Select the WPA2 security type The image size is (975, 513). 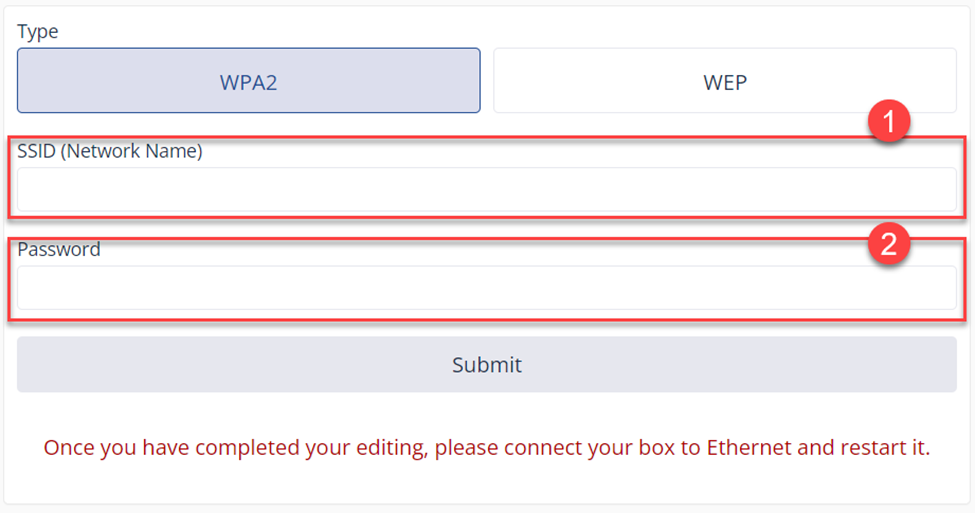click(248, 81)
